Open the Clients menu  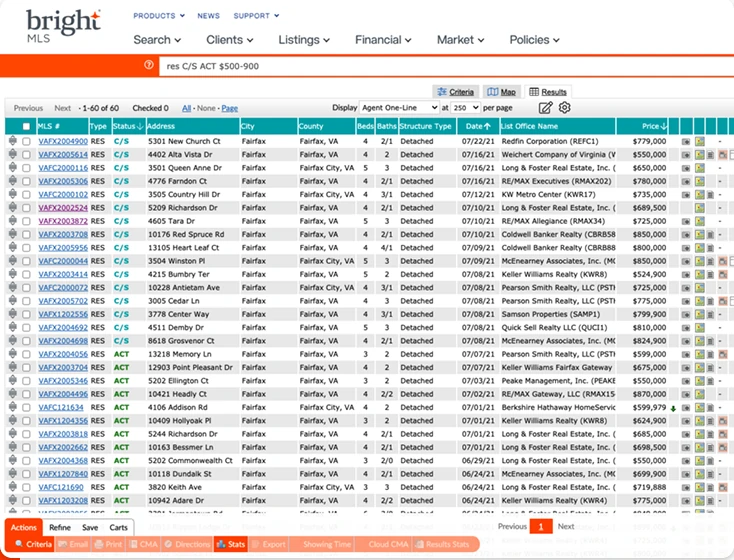[x=229, y=40]
